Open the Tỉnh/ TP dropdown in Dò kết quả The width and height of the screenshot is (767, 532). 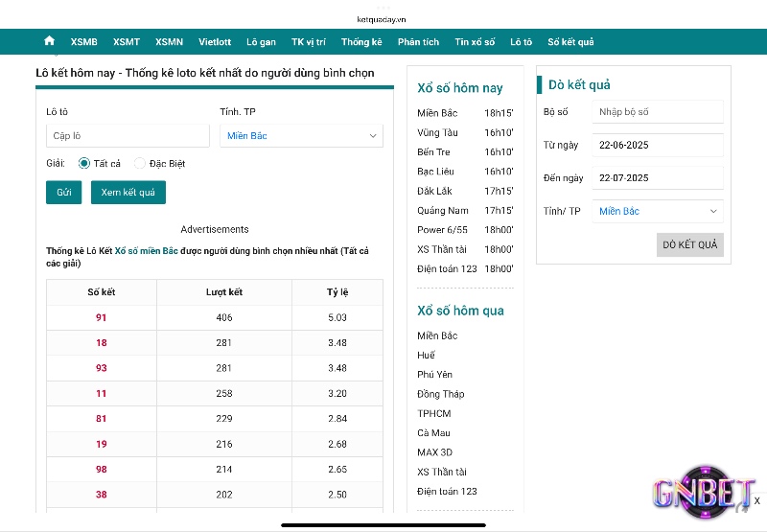pos(658,211)
